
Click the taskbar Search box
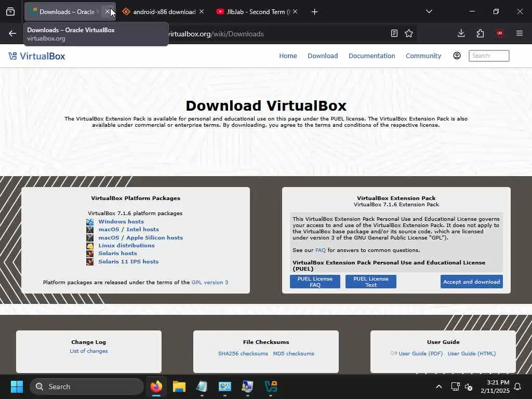(x=87, y=387)
